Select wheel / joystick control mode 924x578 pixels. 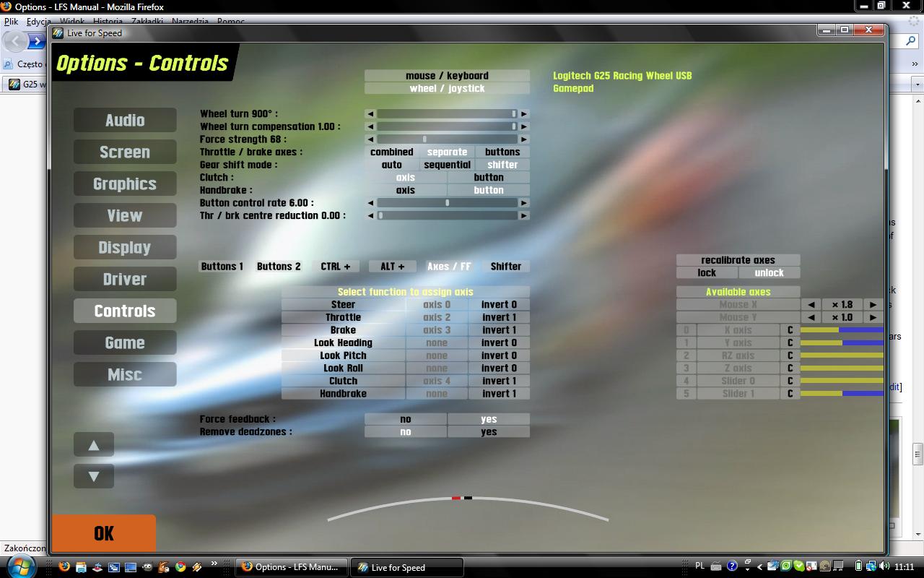(x=447, y=89)
